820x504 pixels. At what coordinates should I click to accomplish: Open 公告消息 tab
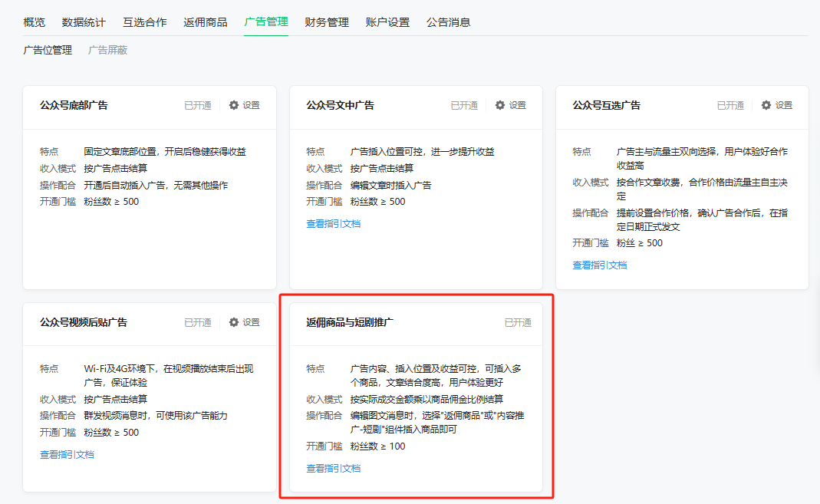tap(448, 22)
